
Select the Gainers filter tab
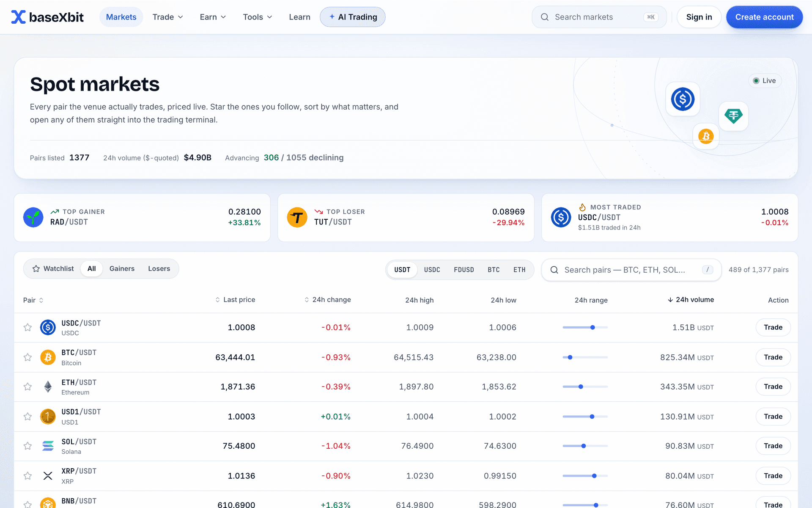122,268
